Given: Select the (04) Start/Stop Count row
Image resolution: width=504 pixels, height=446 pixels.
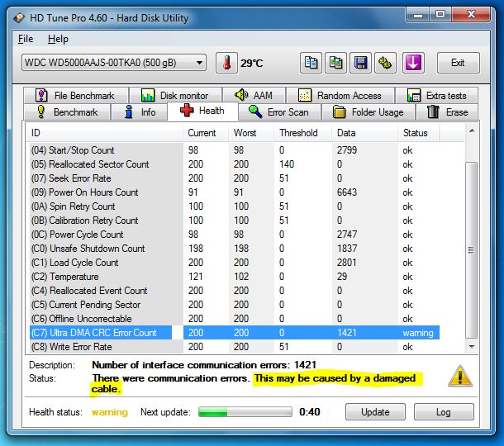Looking at the screenshot, I should pyautogui.click(x=233, y=150).
